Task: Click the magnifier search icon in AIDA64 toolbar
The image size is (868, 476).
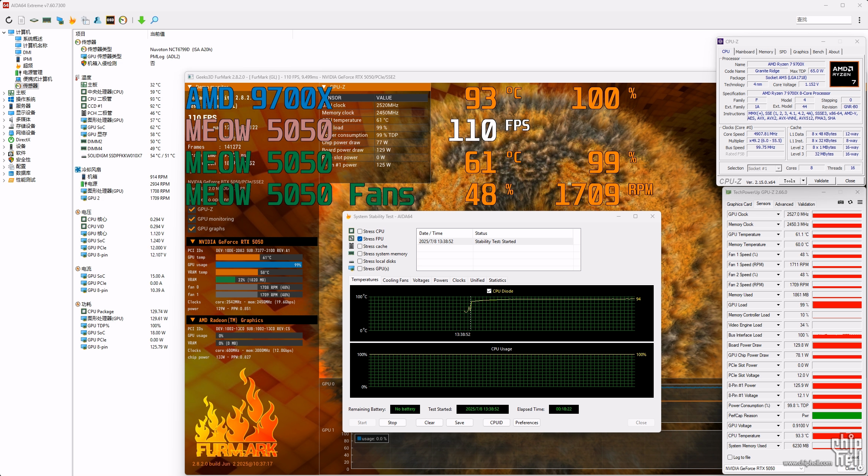Action: 154,20
